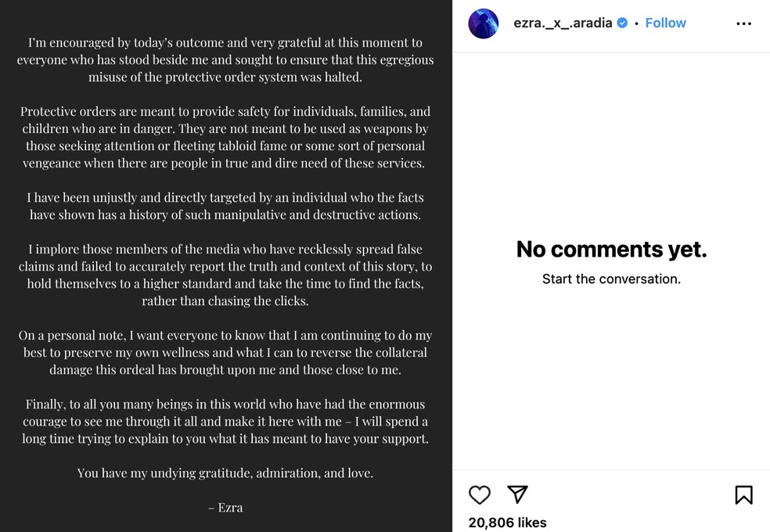Follow the ezra._x_.aradia account

point(665,23)
